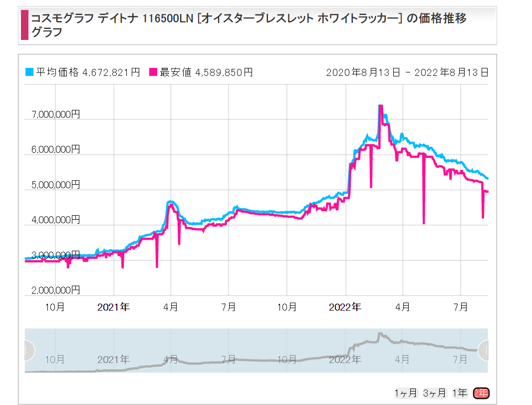Viewport: 532px width, 405px height.
Task: Click the 2022年 label inside the navigator
Action: pos(345,359)
